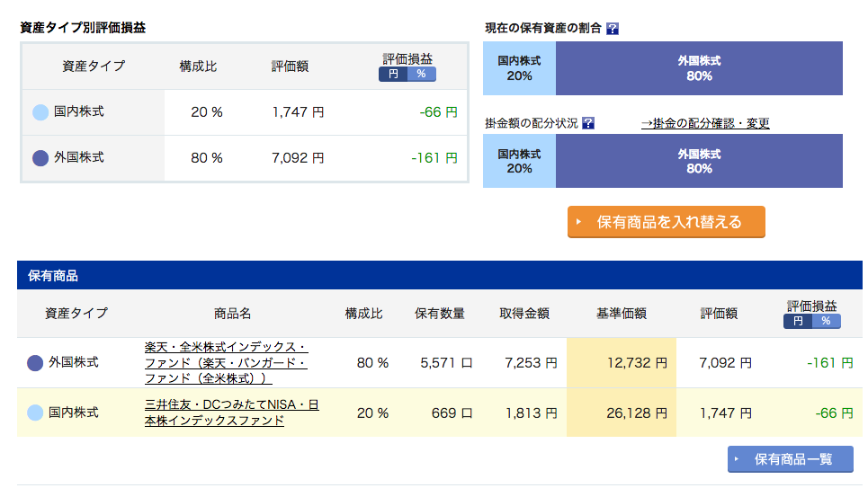Viewport: 868px width, 497px height.
Task: Click 資産タイプ別評価損益 heading
Action: (x=83, y=28)
